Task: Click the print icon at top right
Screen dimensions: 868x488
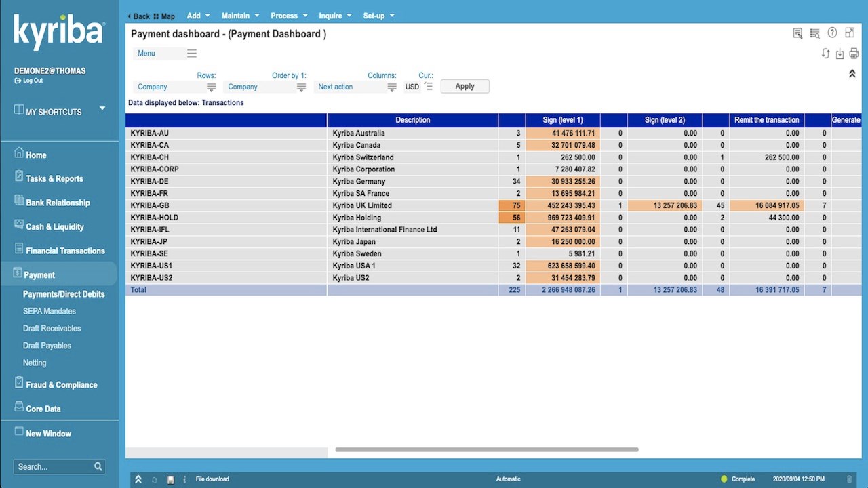Action: [x=854, y=54]
